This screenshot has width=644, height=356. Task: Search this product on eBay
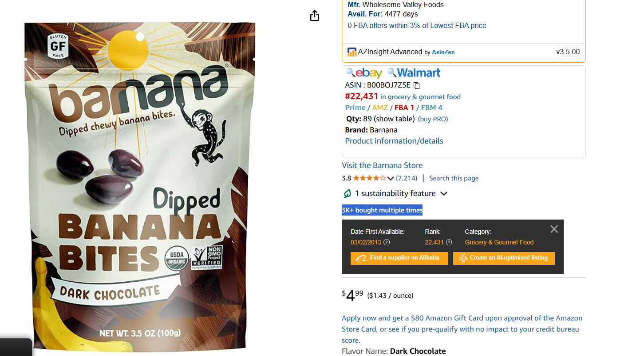point(364,73)
